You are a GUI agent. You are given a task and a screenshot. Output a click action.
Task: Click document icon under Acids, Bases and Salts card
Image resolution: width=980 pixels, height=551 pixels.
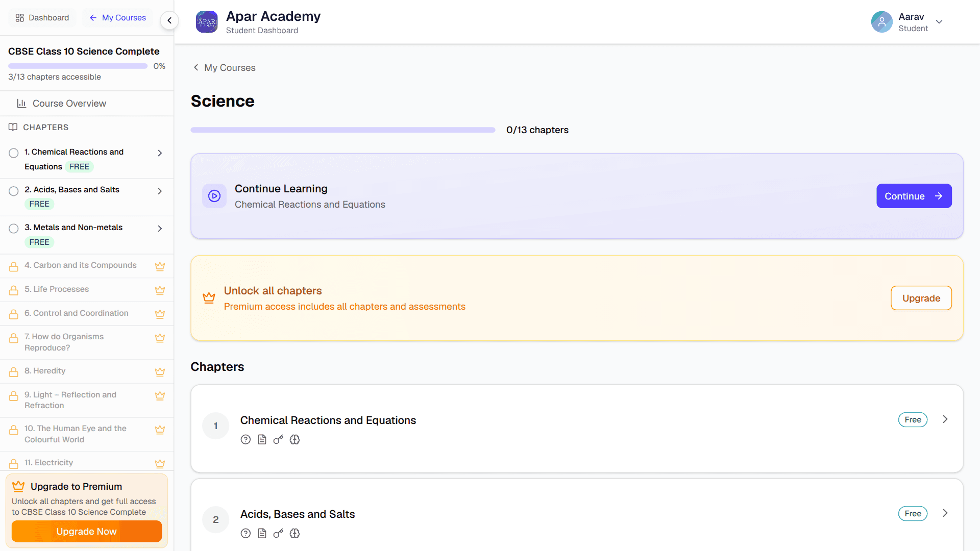(262, 534)
